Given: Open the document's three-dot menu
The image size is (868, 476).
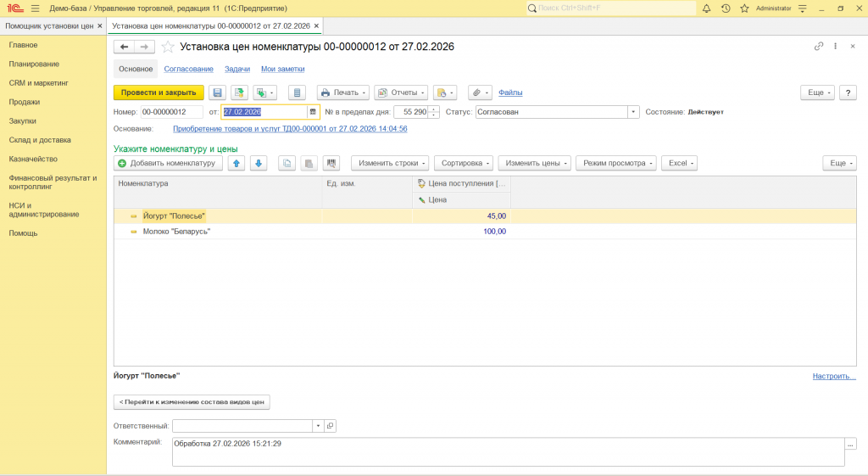Looking at the screenshot, I should pyautogui.click(x=835, y=47).
